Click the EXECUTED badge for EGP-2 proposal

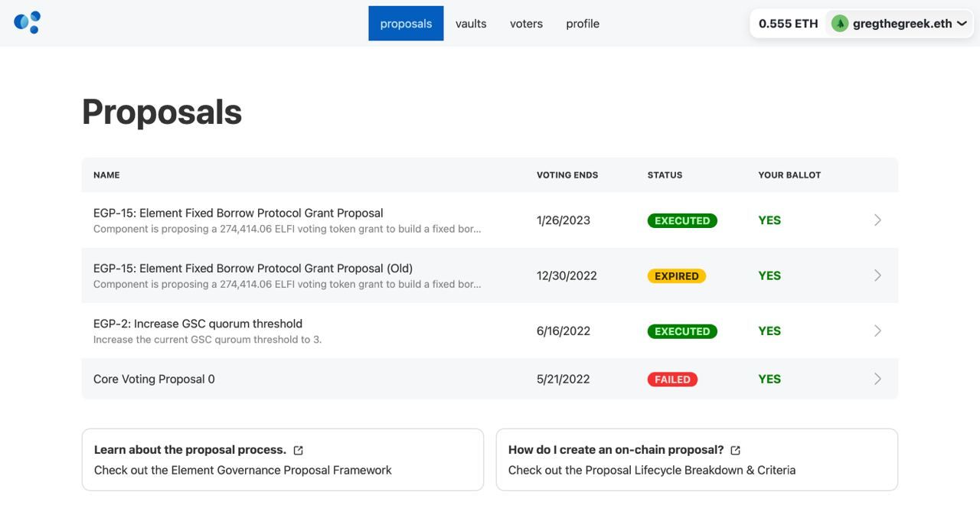[682, 331]
